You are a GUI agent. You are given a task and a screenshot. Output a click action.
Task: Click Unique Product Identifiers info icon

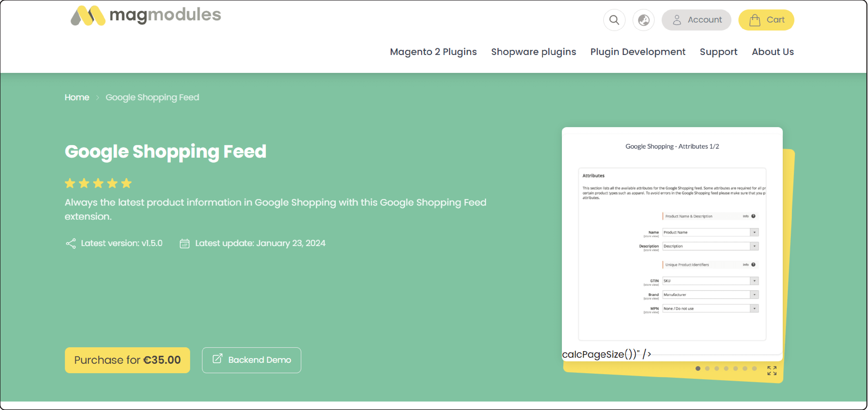tap(753, 265)
